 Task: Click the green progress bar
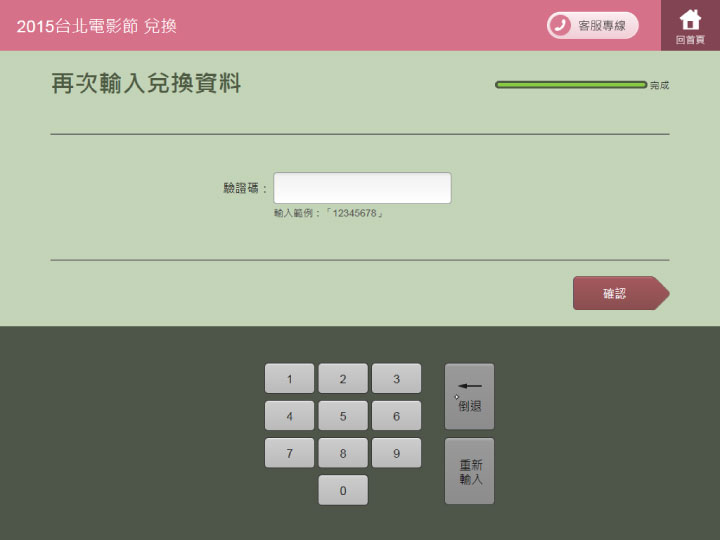click(x=571, y=85)
